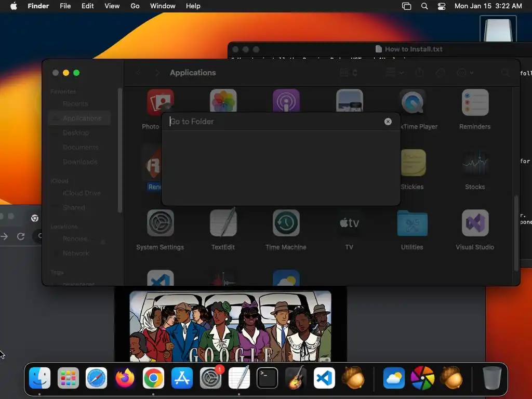Click the Go to Folder text field
532x399 pixels.
coord(275,122)
